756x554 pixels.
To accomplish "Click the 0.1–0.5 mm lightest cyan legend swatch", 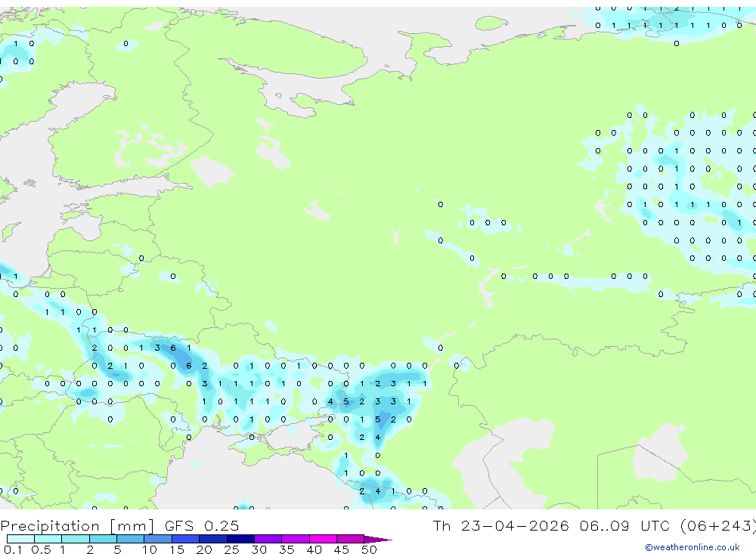I will pyautogui.click(x=20, y=539).
